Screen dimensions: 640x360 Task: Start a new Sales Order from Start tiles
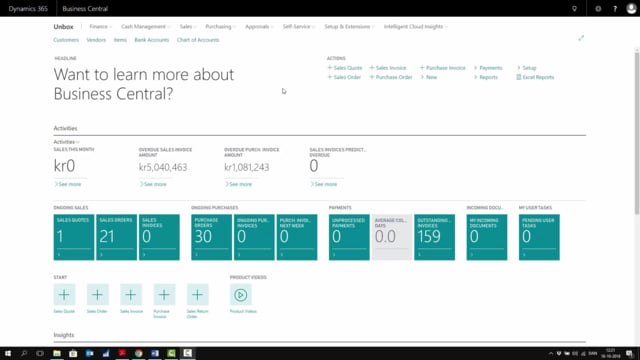[x=98, y=295]
